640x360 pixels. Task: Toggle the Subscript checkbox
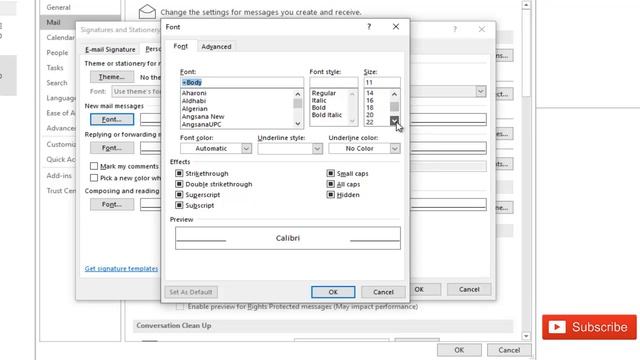click(x=179, y=205)
